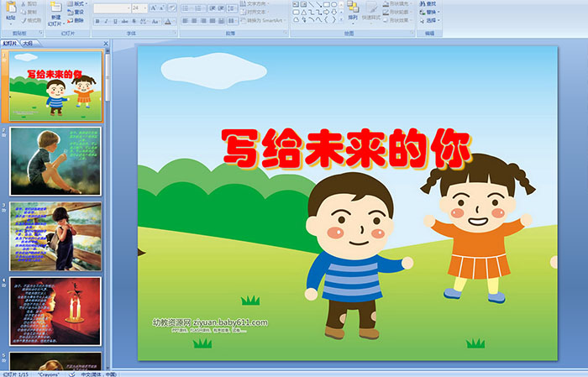Click the Cut scissors icon
Screen dimensions: 588x377
click(24, 3)
